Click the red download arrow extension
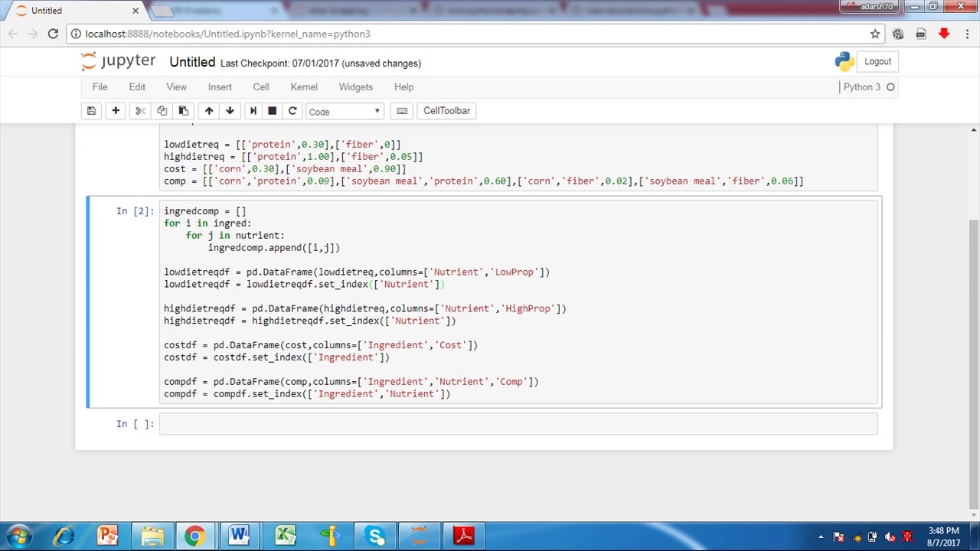The height and width of the screenshot is (551, 980). pyautogui.click(x=944, y=34)
